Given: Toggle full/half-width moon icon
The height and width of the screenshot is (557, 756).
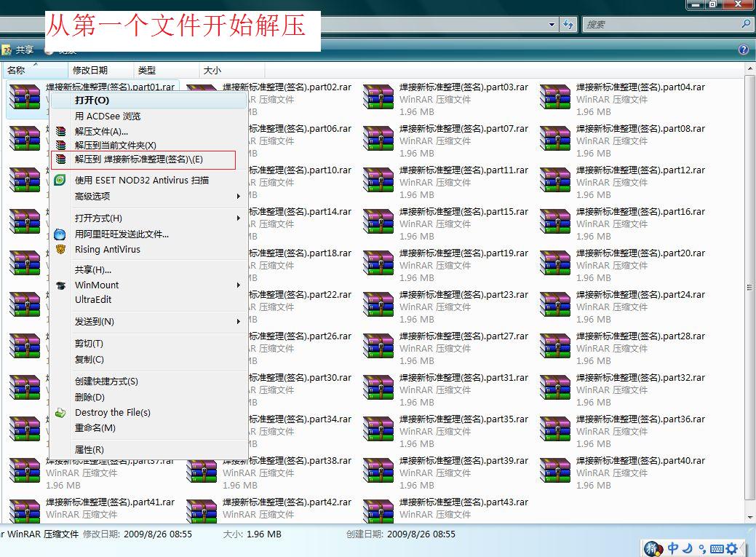Looking at the screenshot, I should coord(688,548).
